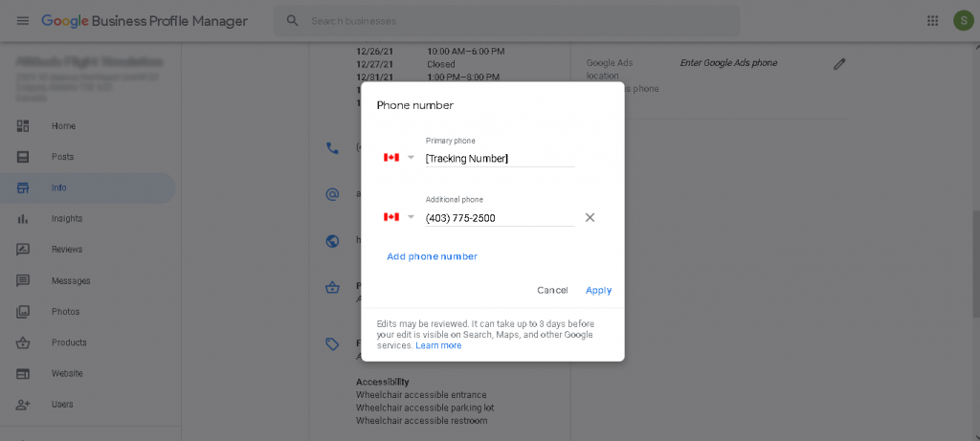
Task: Click the Photos sidebar icon
Action: (23, 311)
